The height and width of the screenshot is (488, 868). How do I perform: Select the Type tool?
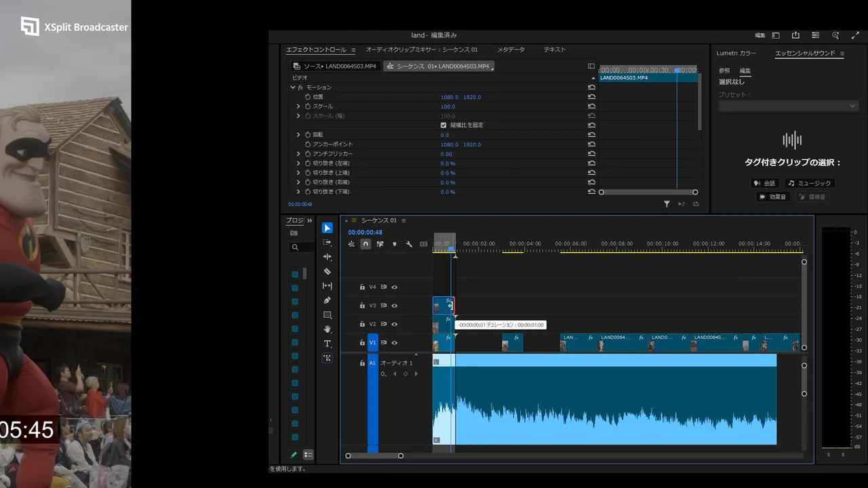pos(328,344)
